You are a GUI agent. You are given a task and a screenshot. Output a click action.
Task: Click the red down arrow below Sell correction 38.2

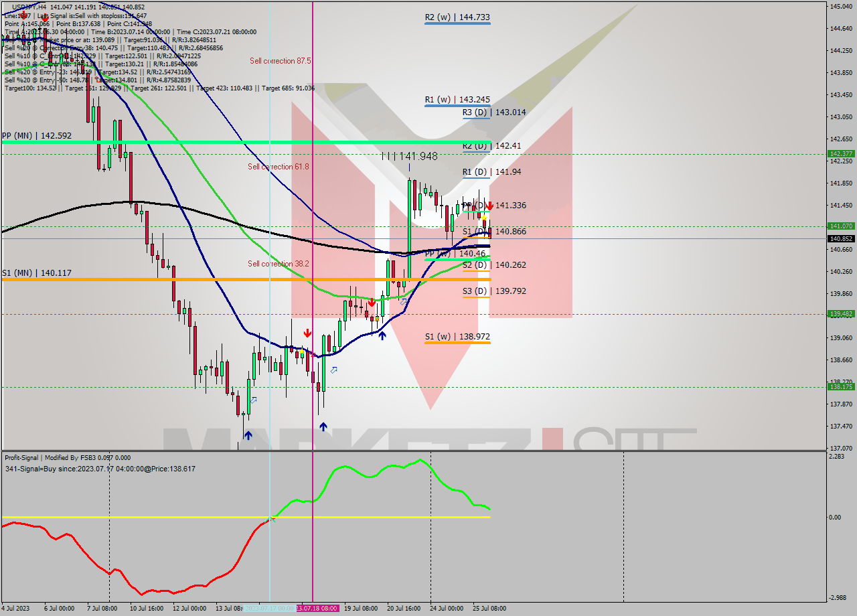pos(307,333)
